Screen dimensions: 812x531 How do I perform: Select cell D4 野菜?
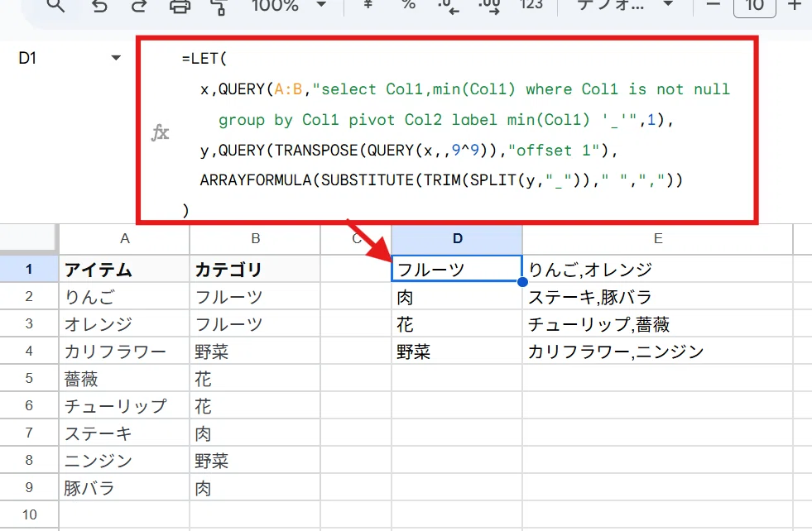click(x=457, y=351)
